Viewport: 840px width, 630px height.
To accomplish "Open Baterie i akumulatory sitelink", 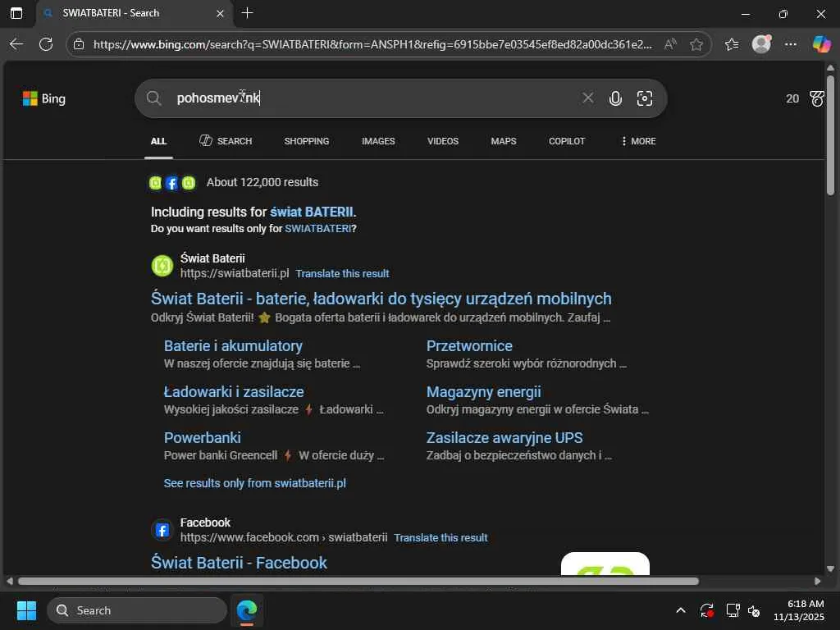I will tap(233, 346).
